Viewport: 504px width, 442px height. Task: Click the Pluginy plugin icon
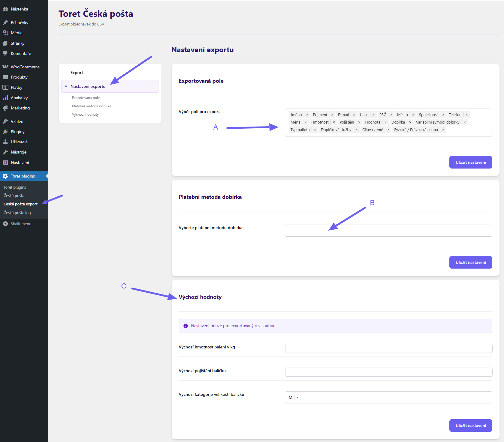pyautogui.click(x=5, y=131)
